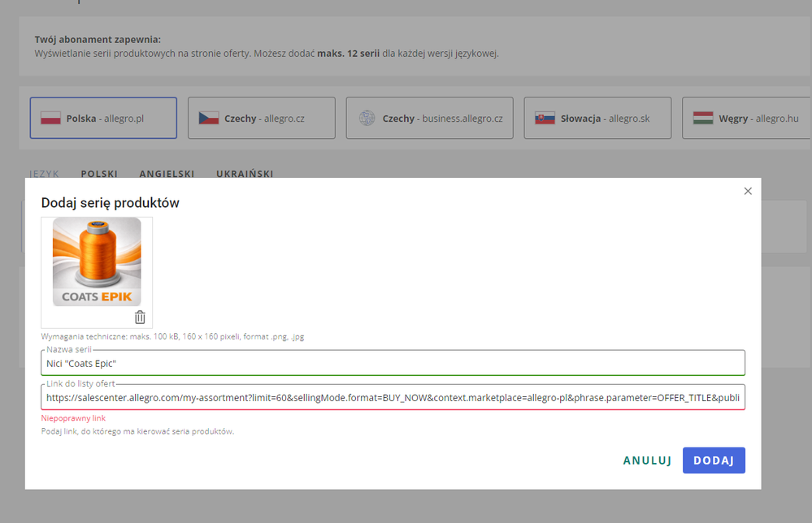Delete the uploaded image via trash icon
The width and height of the screenshot is (812, 523).
(140, 318)
